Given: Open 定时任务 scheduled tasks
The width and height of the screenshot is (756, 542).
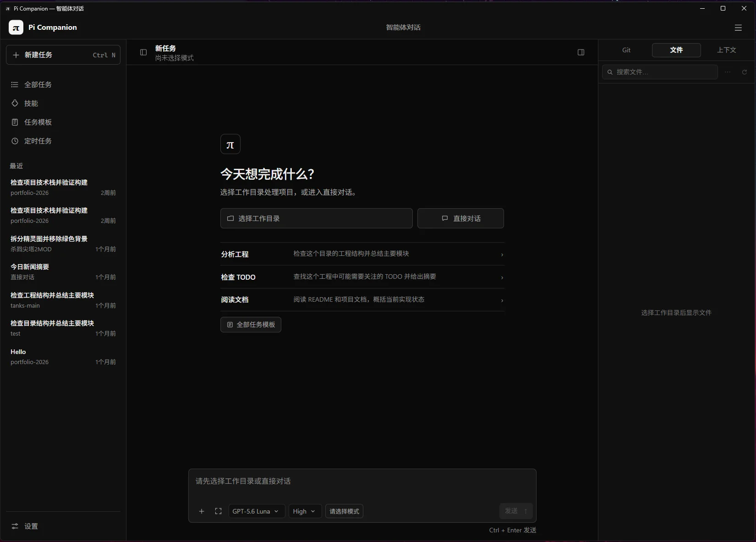Looking at the screenshot, I should click(x=63, y=141).
